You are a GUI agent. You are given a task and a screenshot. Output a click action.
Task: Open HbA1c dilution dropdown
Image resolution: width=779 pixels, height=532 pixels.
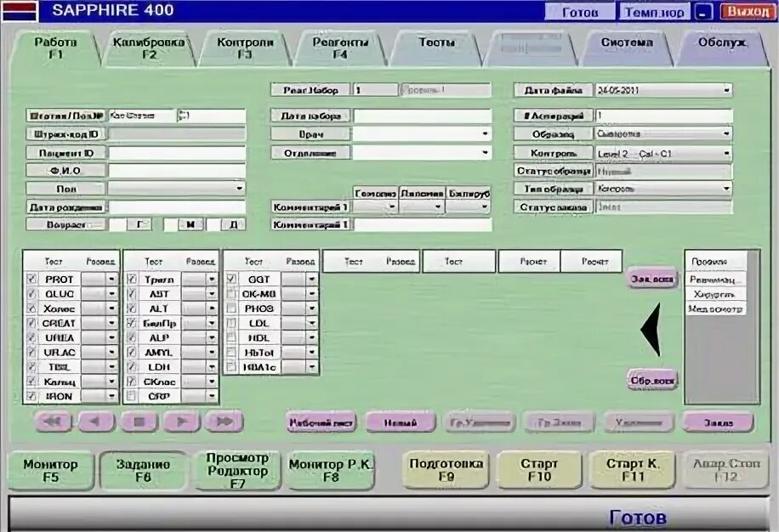pos(311,367)
